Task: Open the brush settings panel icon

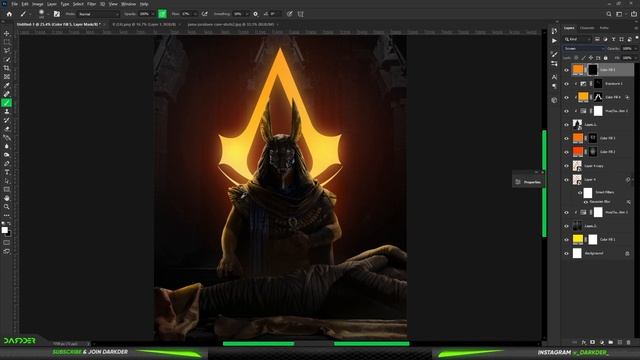Action: tap(57, 14)
